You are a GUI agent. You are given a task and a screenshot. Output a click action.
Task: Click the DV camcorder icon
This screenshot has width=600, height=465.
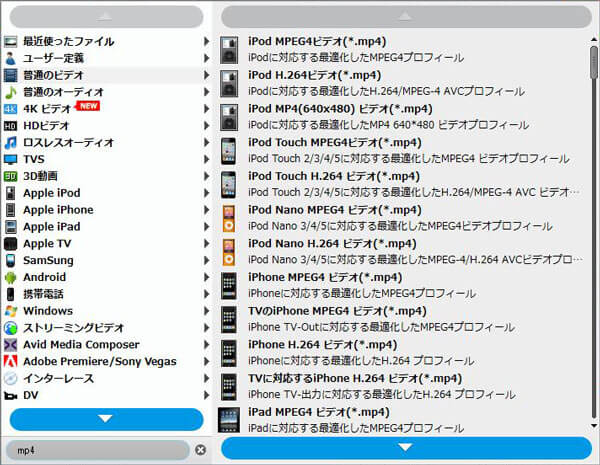[x=11, y=395]
